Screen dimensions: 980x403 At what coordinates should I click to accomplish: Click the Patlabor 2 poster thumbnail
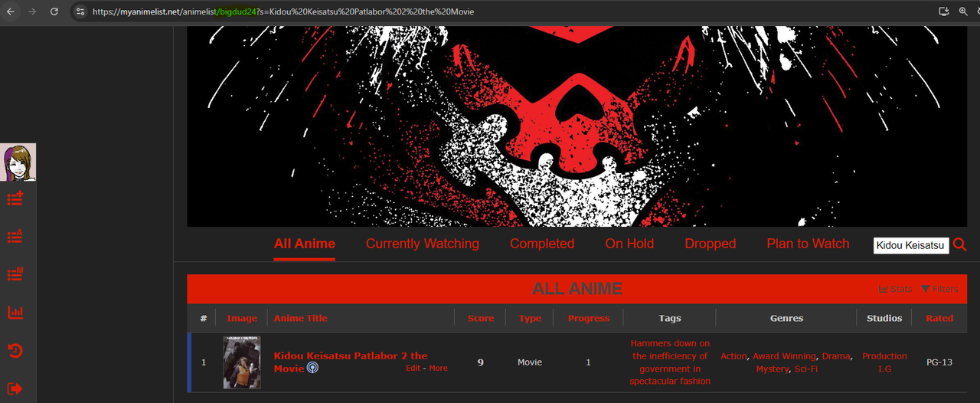(242, 362)
